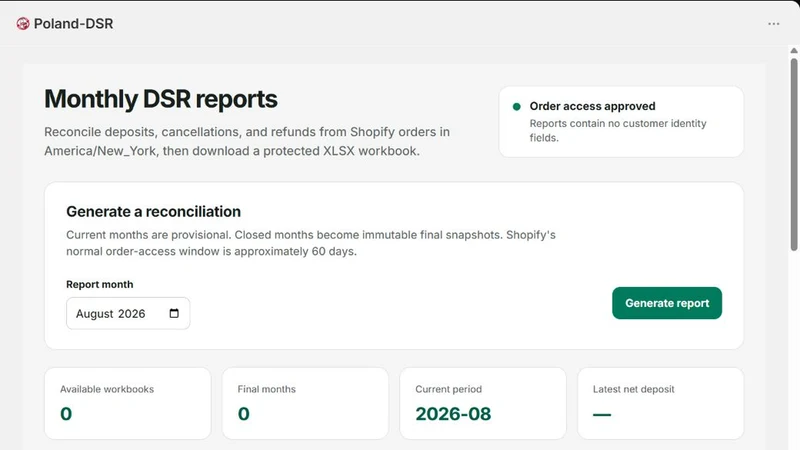Click the Generate a reconciliation heading

tap(153, 211)
